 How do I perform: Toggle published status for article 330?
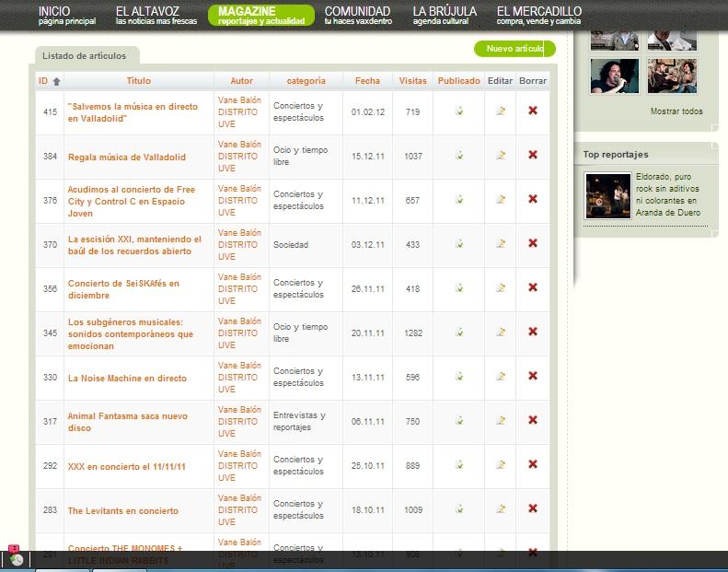point(458,376)
